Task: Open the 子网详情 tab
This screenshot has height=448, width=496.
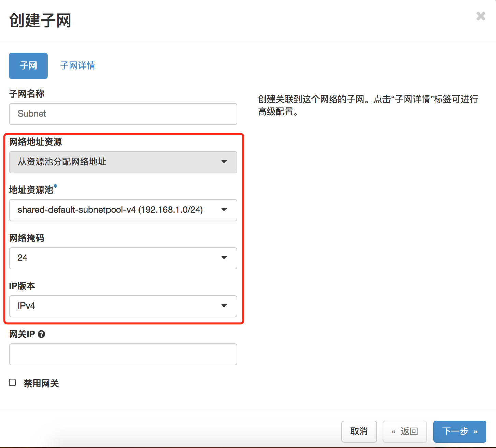Action: click(78, 65)
